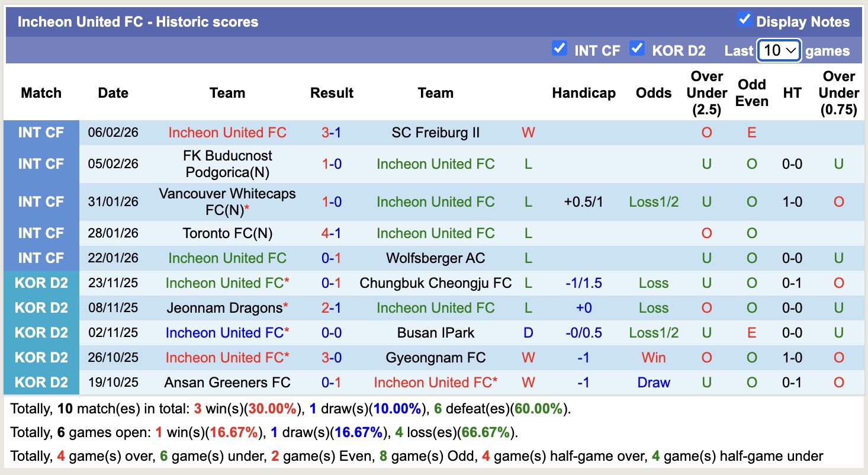The height and width of the screenshot is (475, 868).
Task: Select the KOR D2 label on 23/11/25 row
Action: click(41, 283)
